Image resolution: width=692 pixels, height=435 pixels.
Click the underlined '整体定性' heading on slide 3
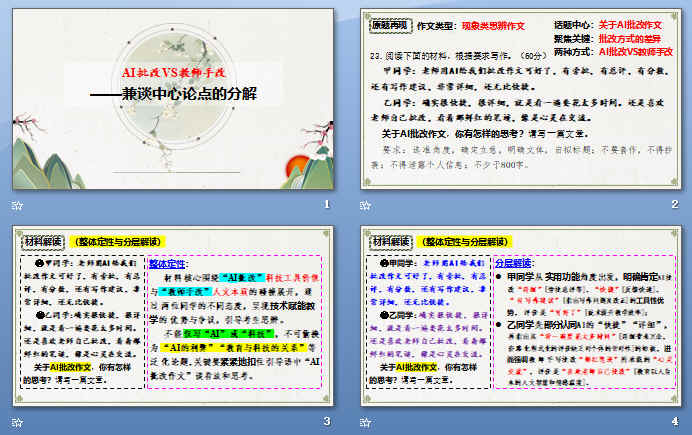pos(167,264)
